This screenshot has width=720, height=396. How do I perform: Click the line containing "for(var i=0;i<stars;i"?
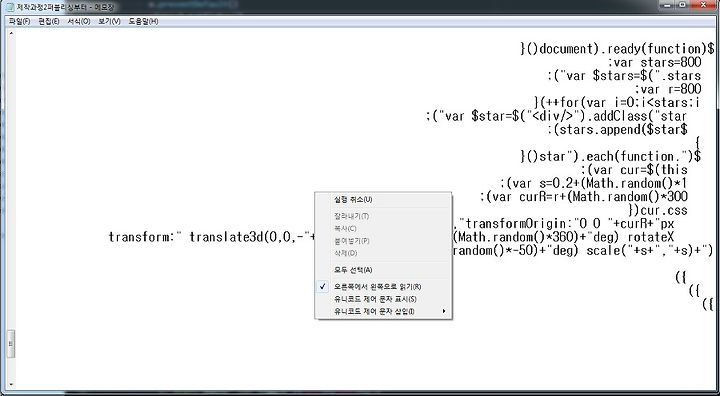(618, 102)
